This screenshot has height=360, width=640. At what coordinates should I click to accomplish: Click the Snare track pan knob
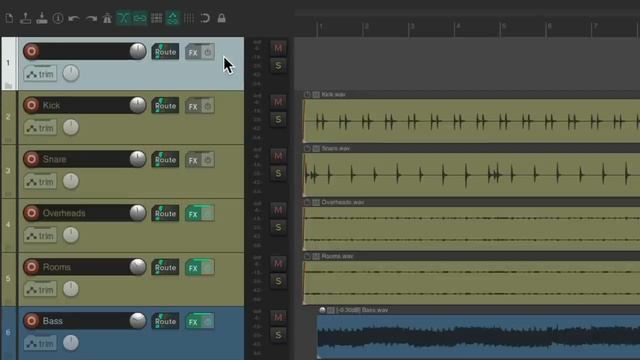(x=71, y=181)
